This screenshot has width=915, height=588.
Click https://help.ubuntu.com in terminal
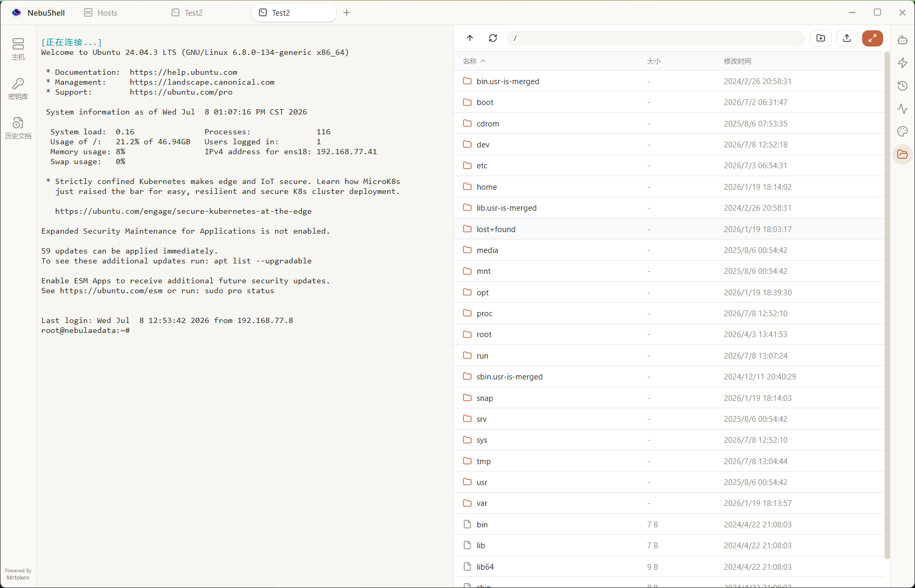click(184, 72)
